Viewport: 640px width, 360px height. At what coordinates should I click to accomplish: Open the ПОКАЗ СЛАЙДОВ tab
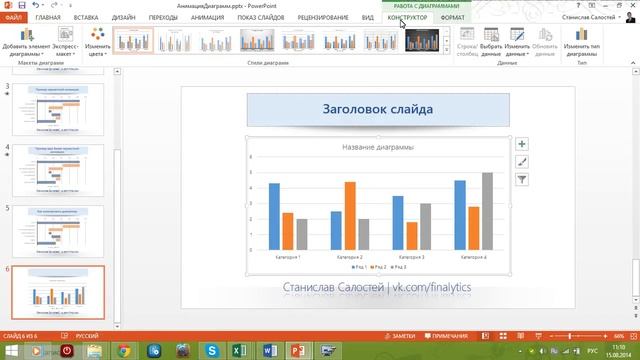[x=260, y=18]
